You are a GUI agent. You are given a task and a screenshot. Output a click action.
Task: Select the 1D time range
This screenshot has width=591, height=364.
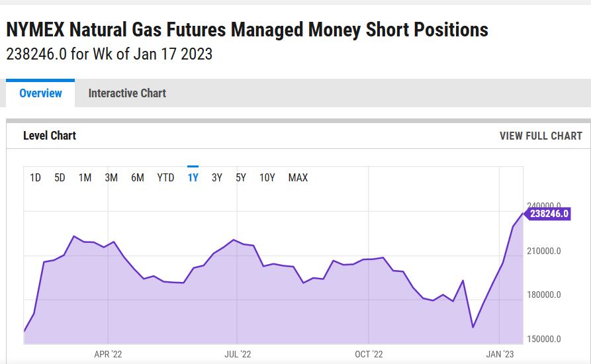tap(36, 177)
